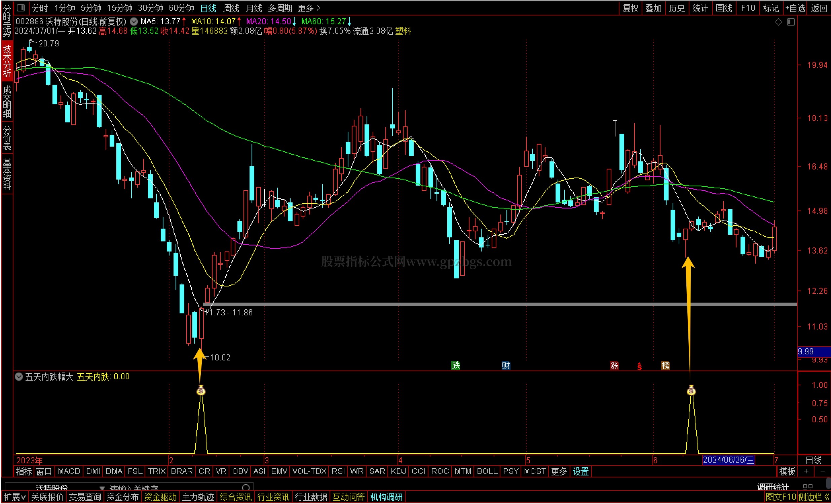831x504 pixels.
Task: Add stock via +自选 button
Action: pyautogui.click(x=795, y=8)
